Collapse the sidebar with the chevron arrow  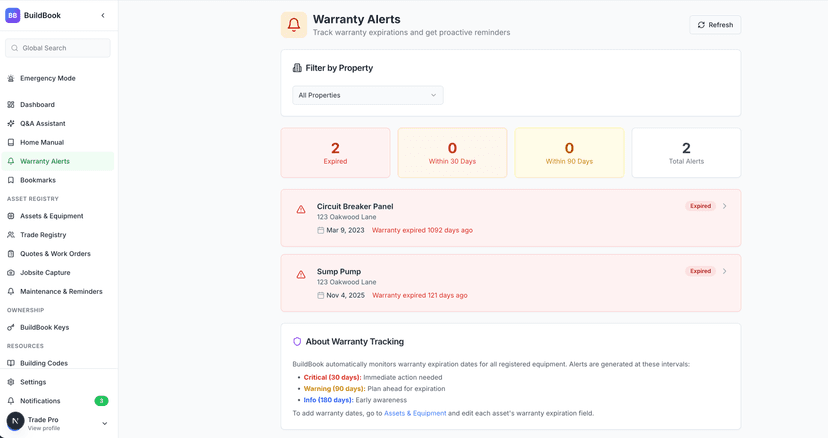tap(103, 16)
